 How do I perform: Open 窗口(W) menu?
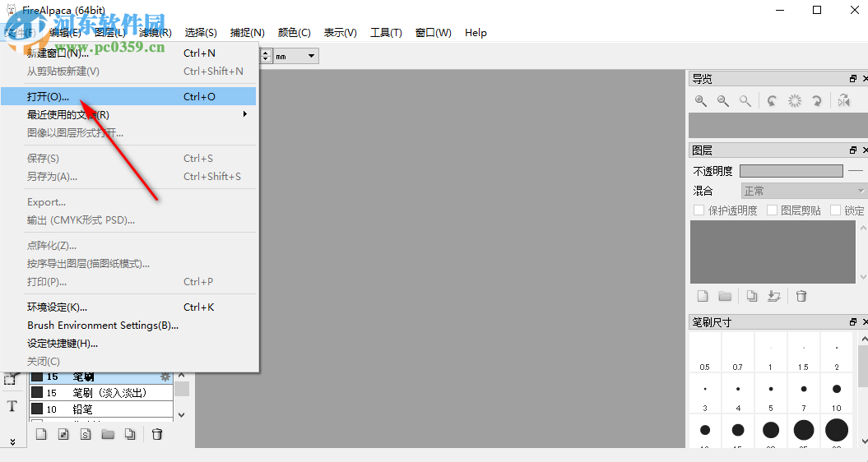pos(433,33)
